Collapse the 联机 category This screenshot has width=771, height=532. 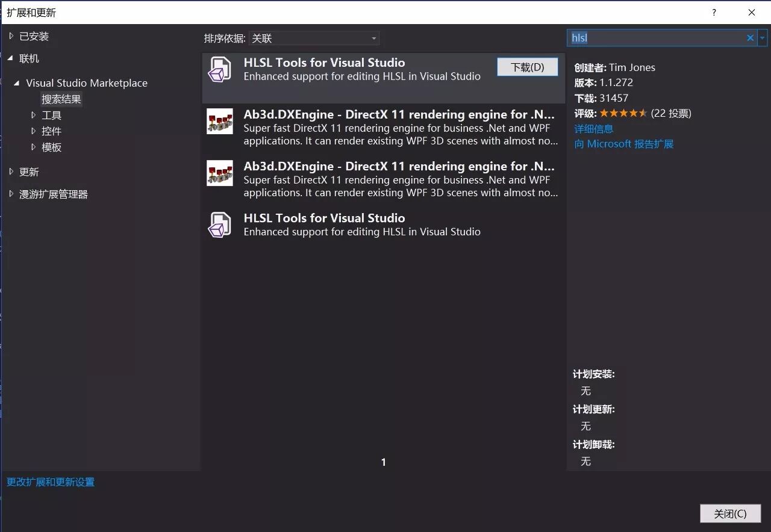10,58
